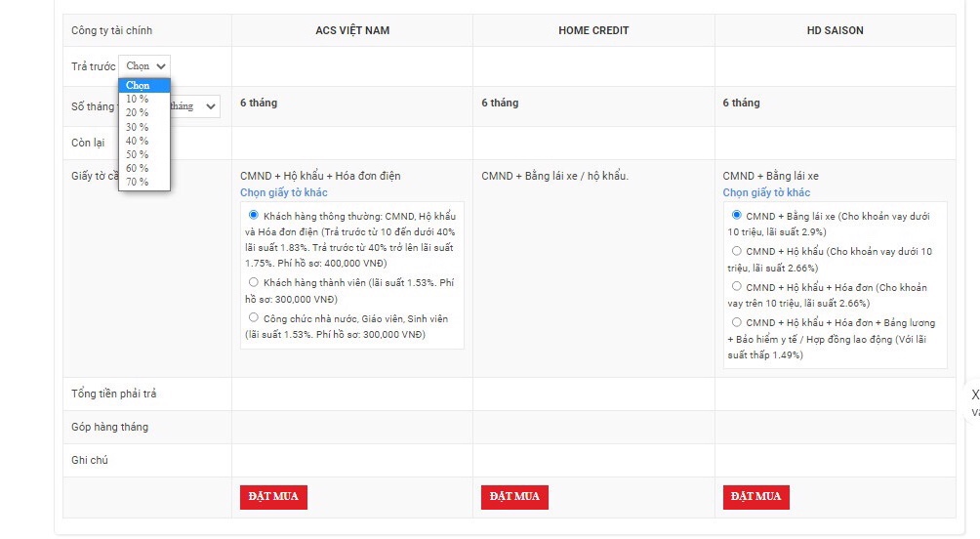Click '6 tháng' in HD Saison column
This screenshot has width=980, height=539.
pos(741,103)
